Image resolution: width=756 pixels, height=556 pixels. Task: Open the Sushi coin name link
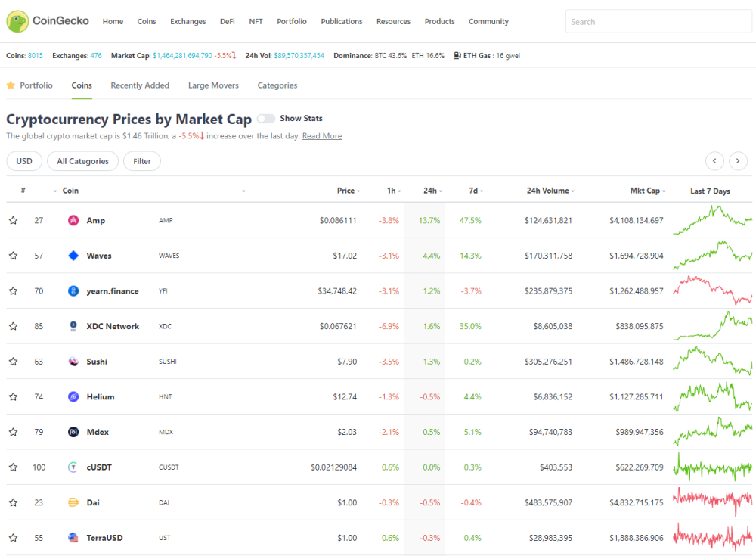click(97, 362)
